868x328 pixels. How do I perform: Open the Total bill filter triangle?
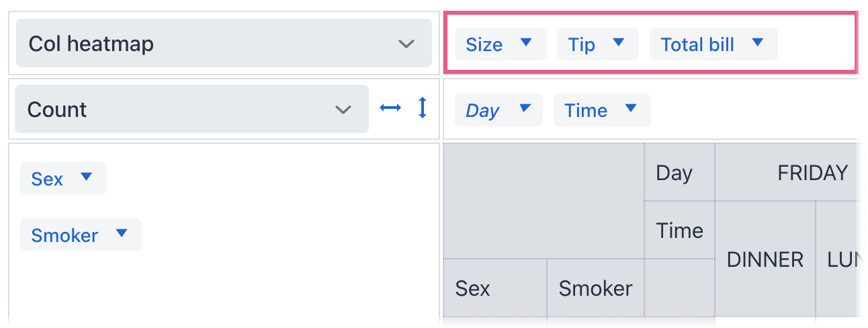point(758,42)
